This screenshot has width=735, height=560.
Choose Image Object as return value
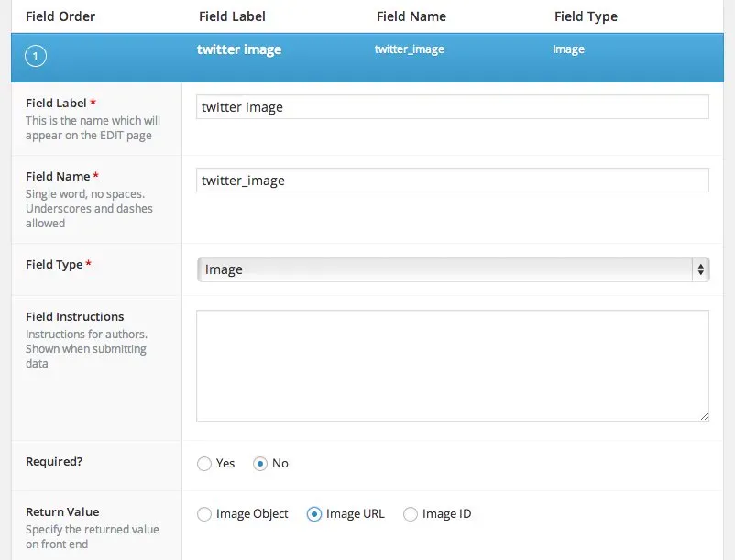point(204,514)
